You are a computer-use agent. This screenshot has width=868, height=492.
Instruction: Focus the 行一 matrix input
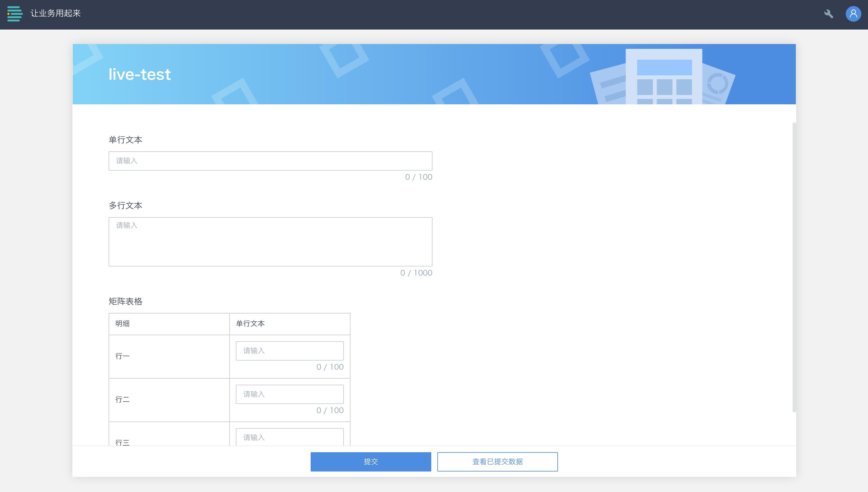click(290, 351)
